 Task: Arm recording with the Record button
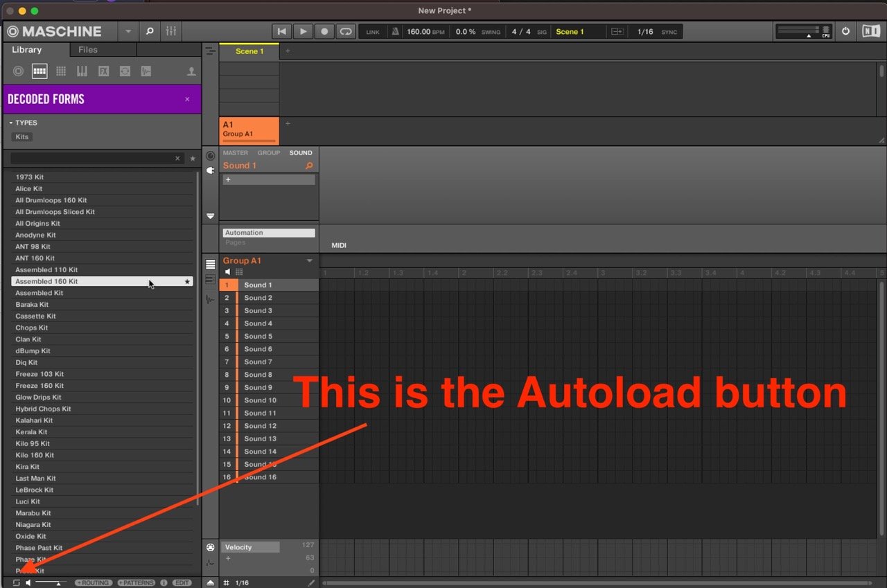(324, 31)
